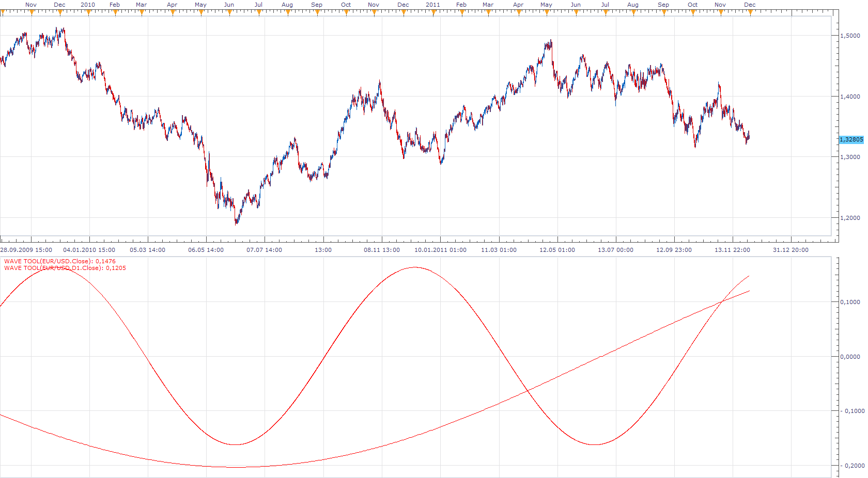
Task: Click WAVE TOOL(EUR/USD.D1.Close) indicator label
Action: (x=65, y=268)
